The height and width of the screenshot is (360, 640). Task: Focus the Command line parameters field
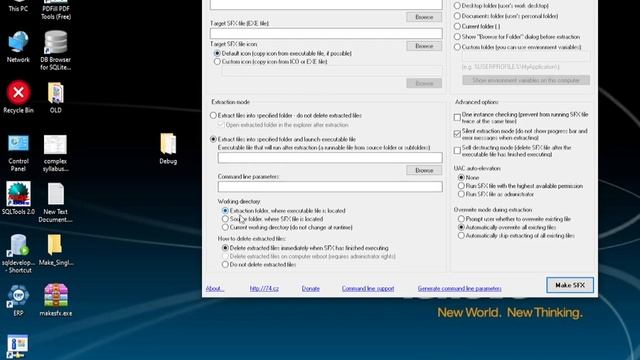[330, 187]
